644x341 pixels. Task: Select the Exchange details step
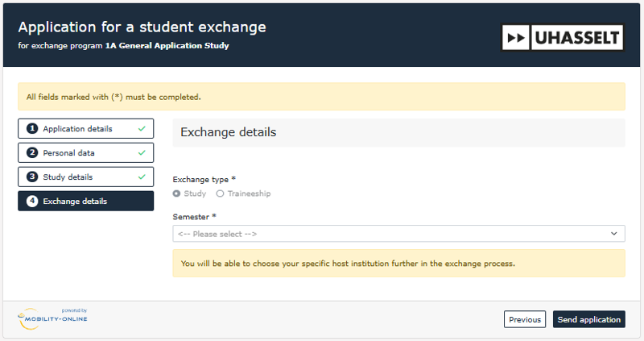click(x=75, y=201)
